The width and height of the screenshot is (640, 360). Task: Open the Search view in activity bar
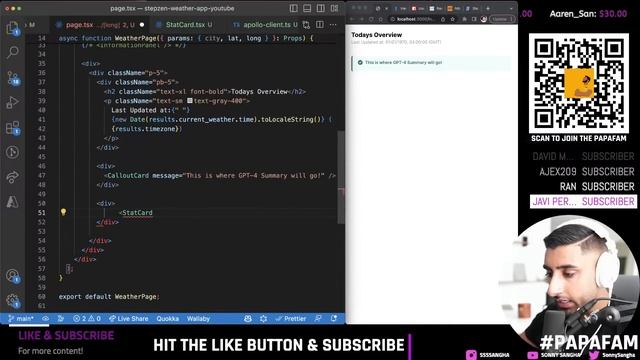tap(13, 52)
